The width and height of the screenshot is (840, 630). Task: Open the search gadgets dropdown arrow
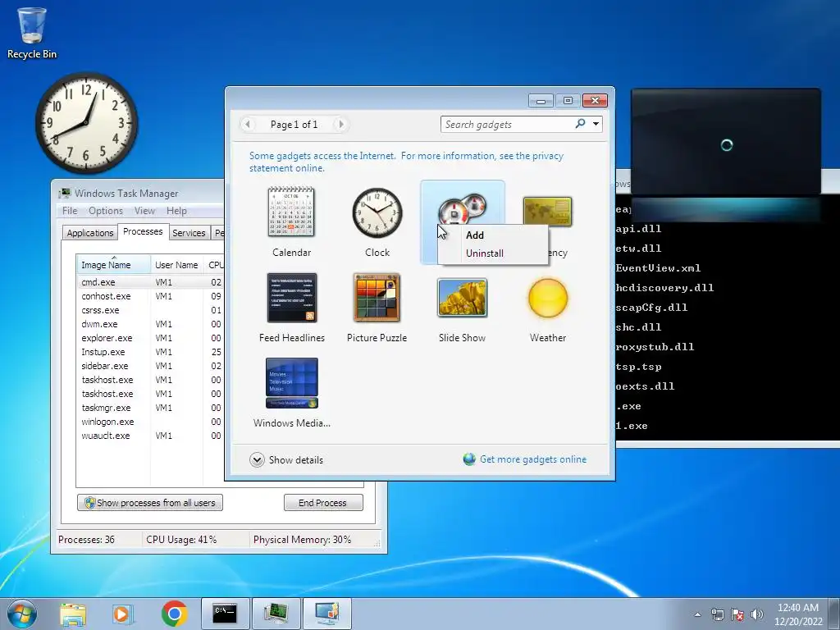pyautogui.click(x=596, y=124)
